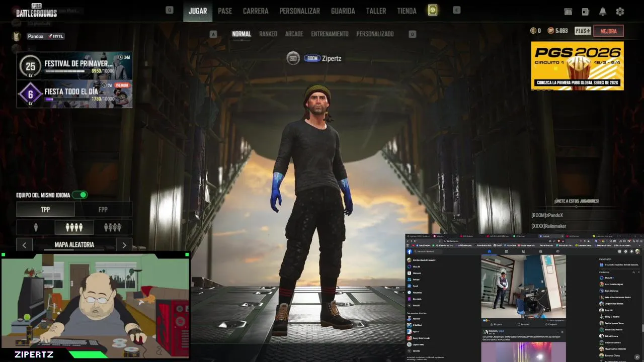Click Festival de Primavera pass progress bar
Viewport: 644px width, 362px height.
tap(68, 71)
